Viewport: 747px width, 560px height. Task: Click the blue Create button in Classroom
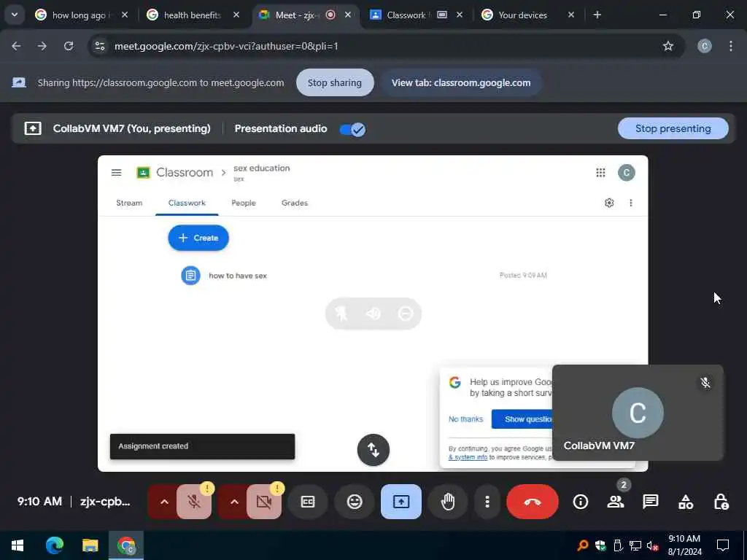click(198, 238)
